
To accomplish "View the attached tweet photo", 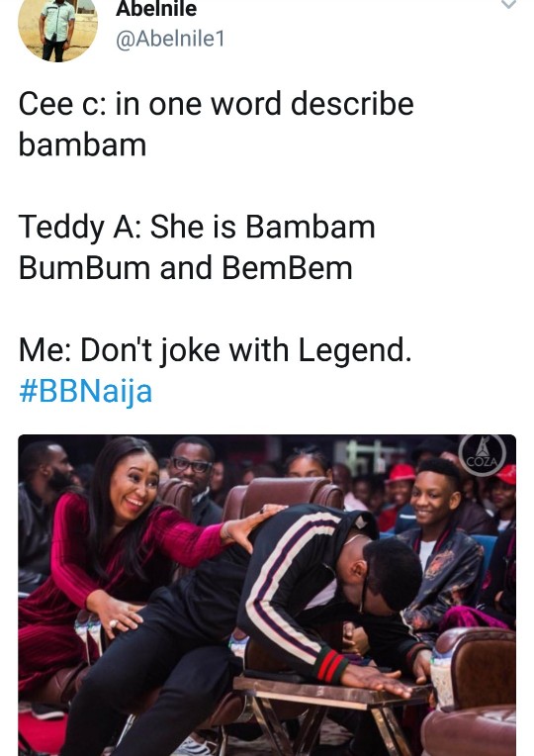I will coord(267,595).
